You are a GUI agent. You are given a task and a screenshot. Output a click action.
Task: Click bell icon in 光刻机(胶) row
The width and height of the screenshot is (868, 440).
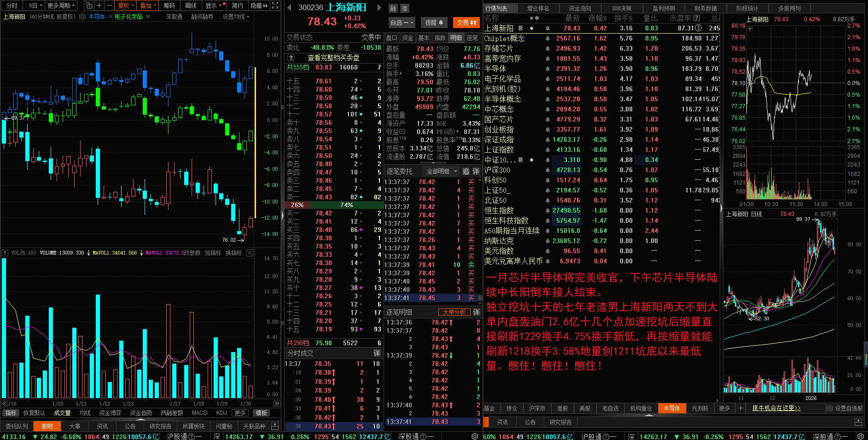coord(548,89)
